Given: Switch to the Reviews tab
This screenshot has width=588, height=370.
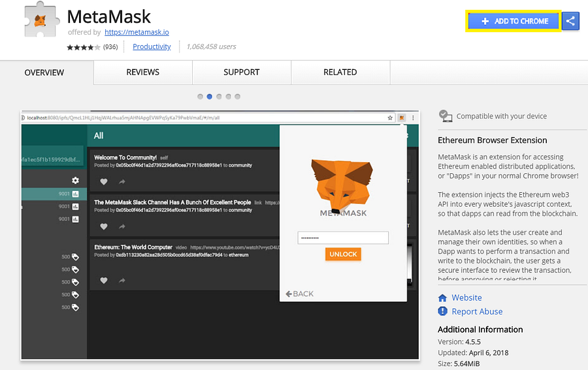Looking at the screenshot, I should tap(143, 72).
